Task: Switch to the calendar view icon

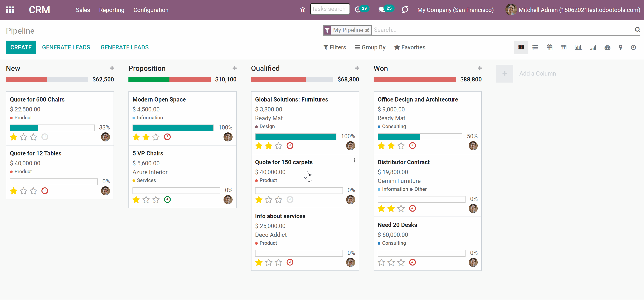Action: tap(549, 47)
